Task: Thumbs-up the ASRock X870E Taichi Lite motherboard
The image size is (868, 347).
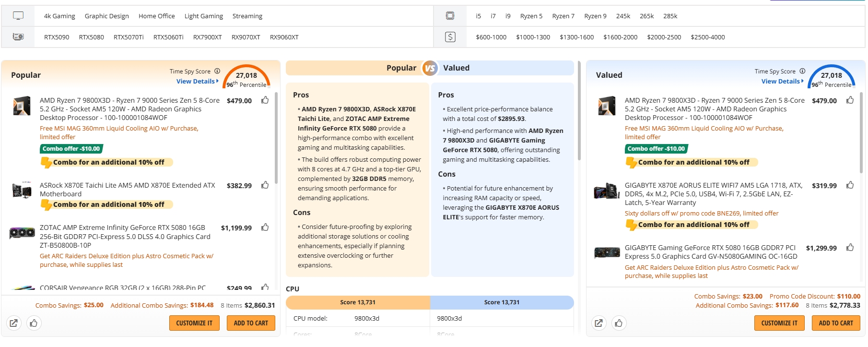Action: click(x=265, y=185)
